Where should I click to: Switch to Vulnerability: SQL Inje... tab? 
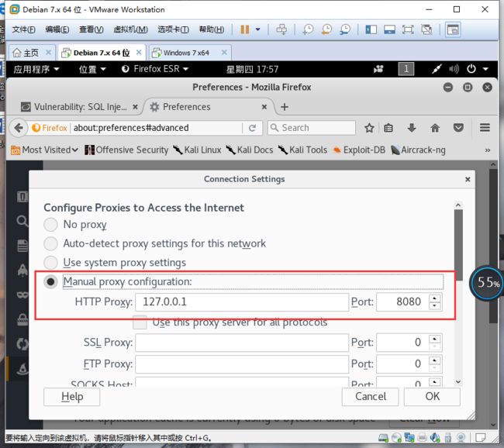coord(80,107)
